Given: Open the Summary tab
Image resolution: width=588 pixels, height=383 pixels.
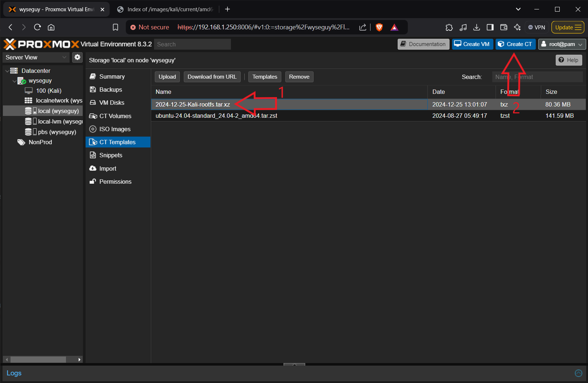Looking at the screenshot, I should point(118,76).
